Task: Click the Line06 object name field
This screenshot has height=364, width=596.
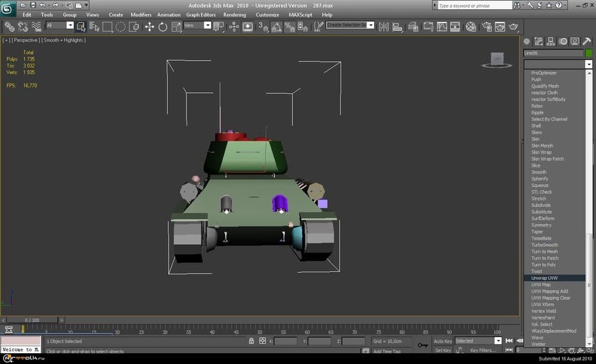Action: pos(553,53)
